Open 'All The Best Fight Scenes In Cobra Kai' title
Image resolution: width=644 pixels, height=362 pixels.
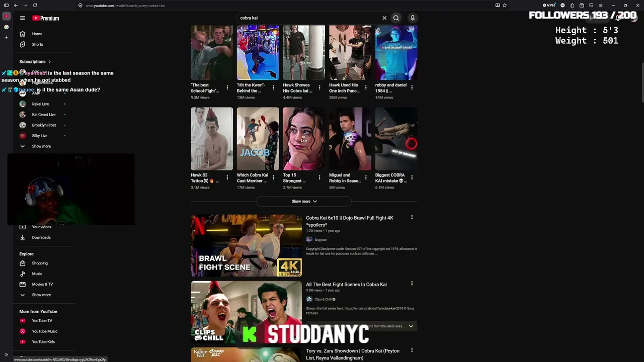point(346,285)
